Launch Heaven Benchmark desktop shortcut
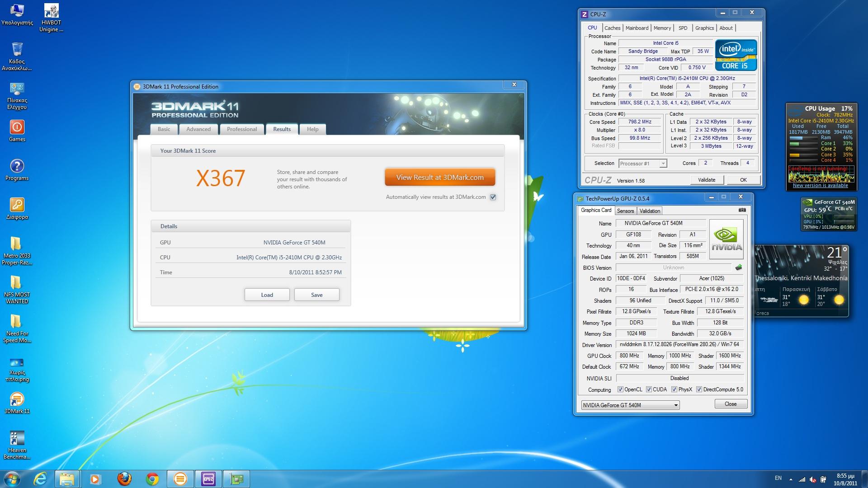Image resolution: width=868 pixels, height=488 pixels. [x=17, y=446]
